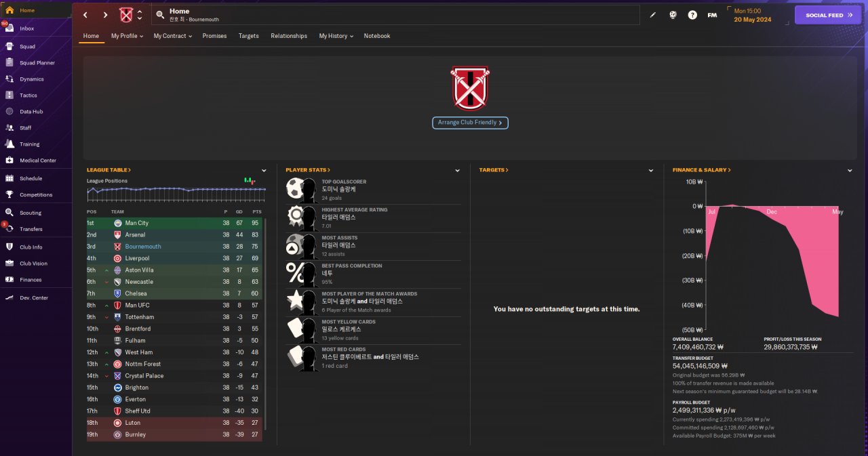Select Aston Villa row in league table
The width and height of the screenshot is (868, 456).
(175, 270)
